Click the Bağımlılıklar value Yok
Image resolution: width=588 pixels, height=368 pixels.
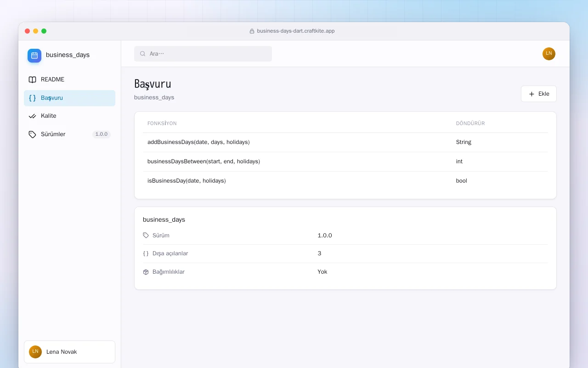(322, 272)
